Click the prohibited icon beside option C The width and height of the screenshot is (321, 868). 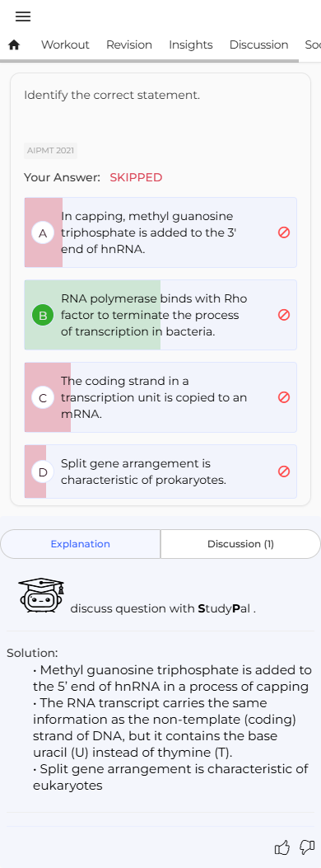point(284,397)
